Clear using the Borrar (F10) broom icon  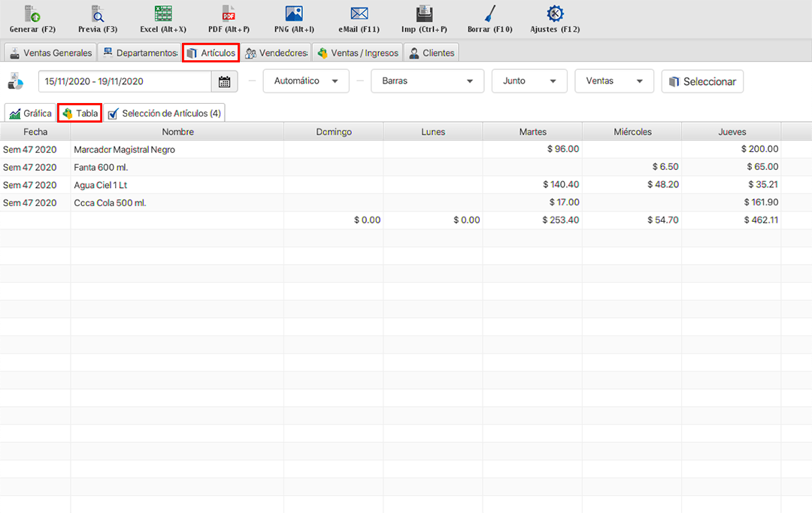point(489,14)
